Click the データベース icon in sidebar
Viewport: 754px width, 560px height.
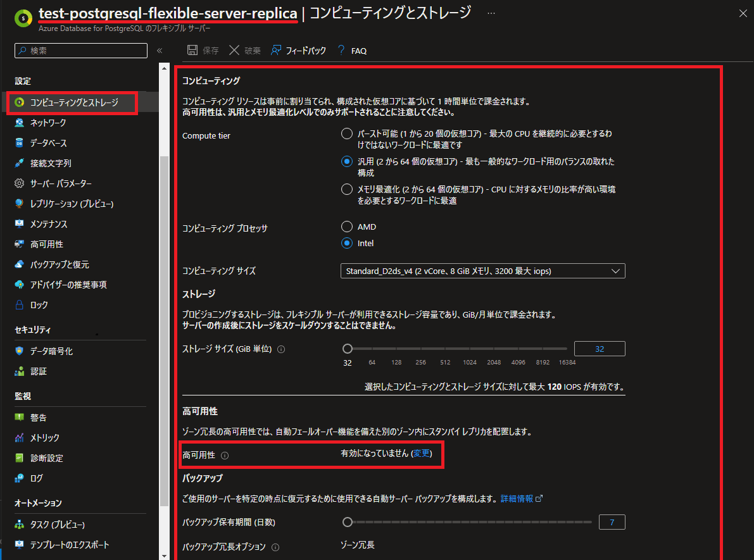[x=19, y=143]
